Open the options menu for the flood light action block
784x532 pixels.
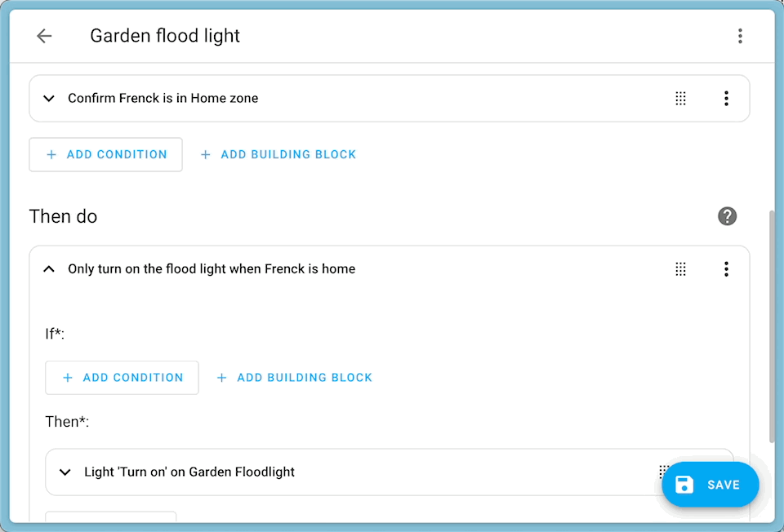point(726,268)
